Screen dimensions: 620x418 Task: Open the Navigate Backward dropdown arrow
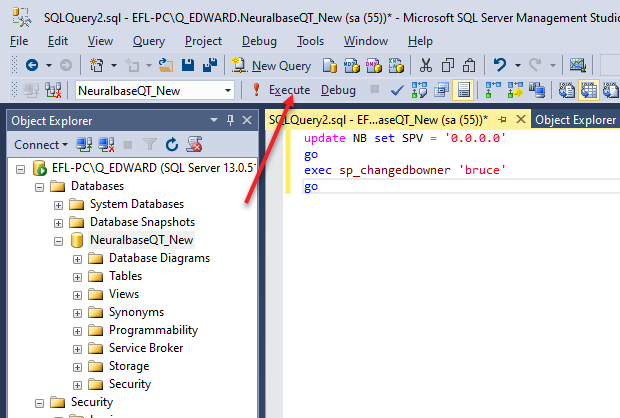coord(49,65)
